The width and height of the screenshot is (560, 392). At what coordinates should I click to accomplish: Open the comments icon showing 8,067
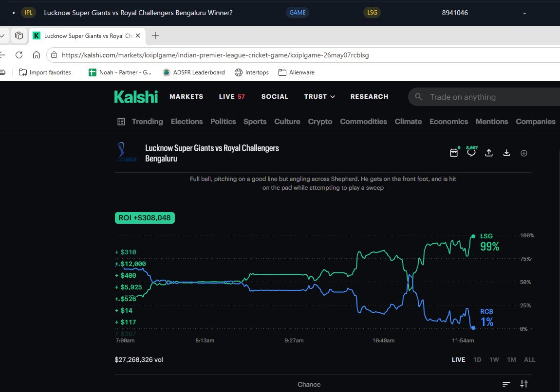[471, 153]
